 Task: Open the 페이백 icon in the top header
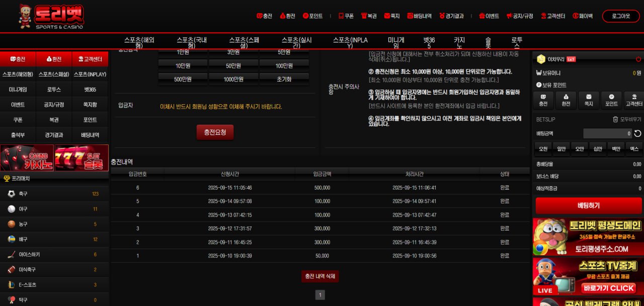(576, 16)
